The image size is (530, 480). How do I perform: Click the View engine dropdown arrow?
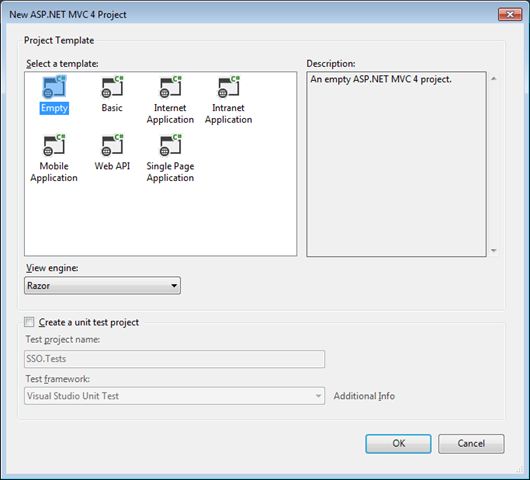[x=174, y=286]
